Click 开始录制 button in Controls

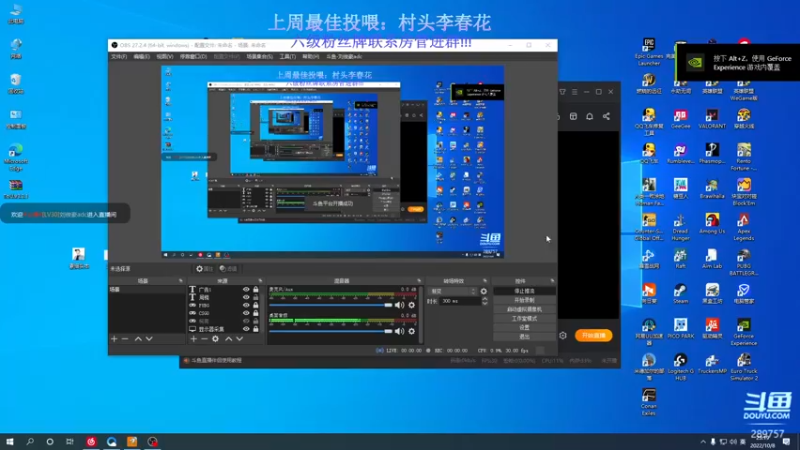pyautogui.click(x=524, y=300)
